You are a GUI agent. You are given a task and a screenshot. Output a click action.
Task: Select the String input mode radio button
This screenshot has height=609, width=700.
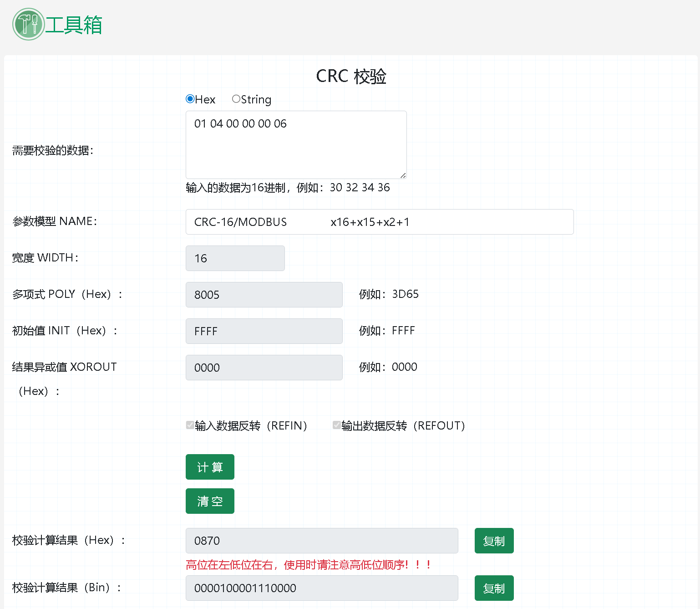(x=236, y=99)
